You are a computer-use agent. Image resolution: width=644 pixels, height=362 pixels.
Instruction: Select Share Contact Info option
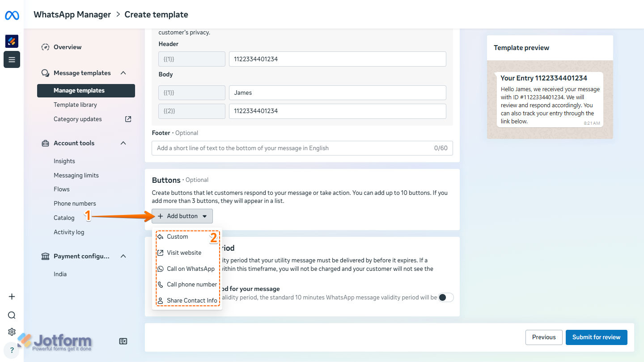(x=187, y=300)
